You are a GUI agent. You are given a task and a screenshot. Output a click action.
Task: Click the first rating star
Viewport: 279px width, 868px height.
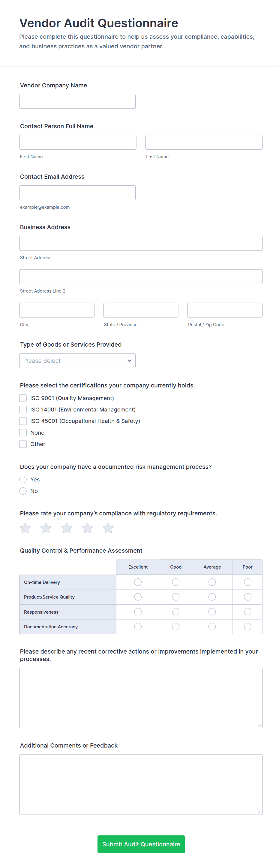25,528
